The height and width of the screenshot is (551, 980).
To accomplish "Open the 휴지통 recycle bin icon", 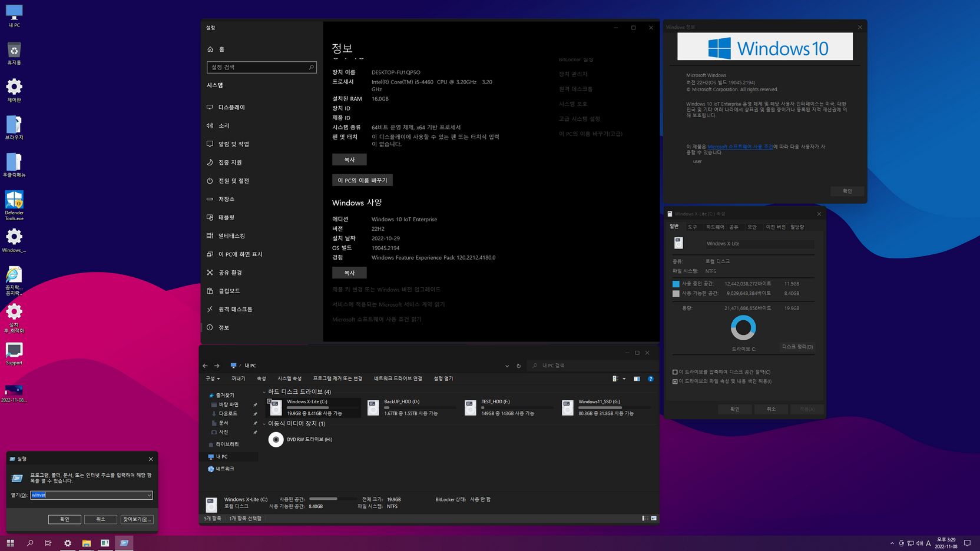I will tap(14, 54).
